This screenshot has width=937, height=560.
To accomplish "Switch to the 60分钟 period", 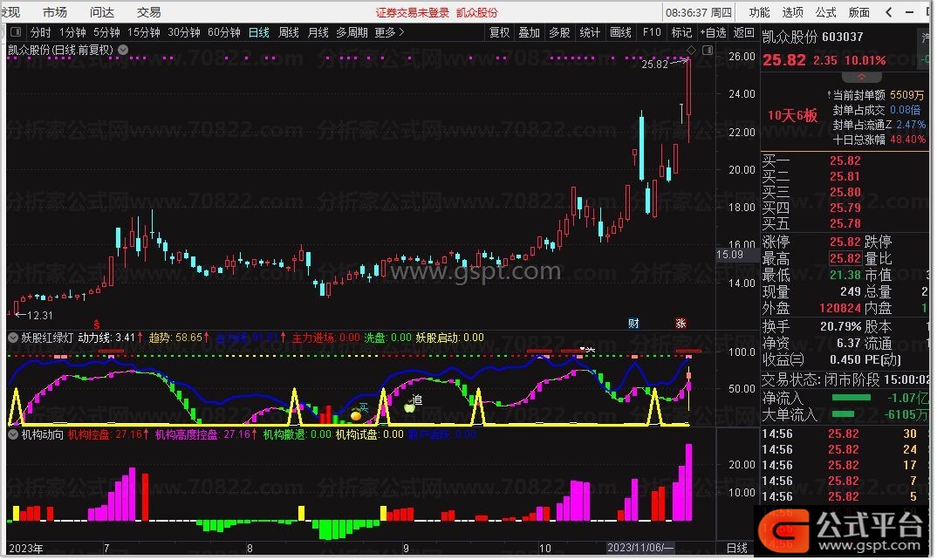I will 223,32.
